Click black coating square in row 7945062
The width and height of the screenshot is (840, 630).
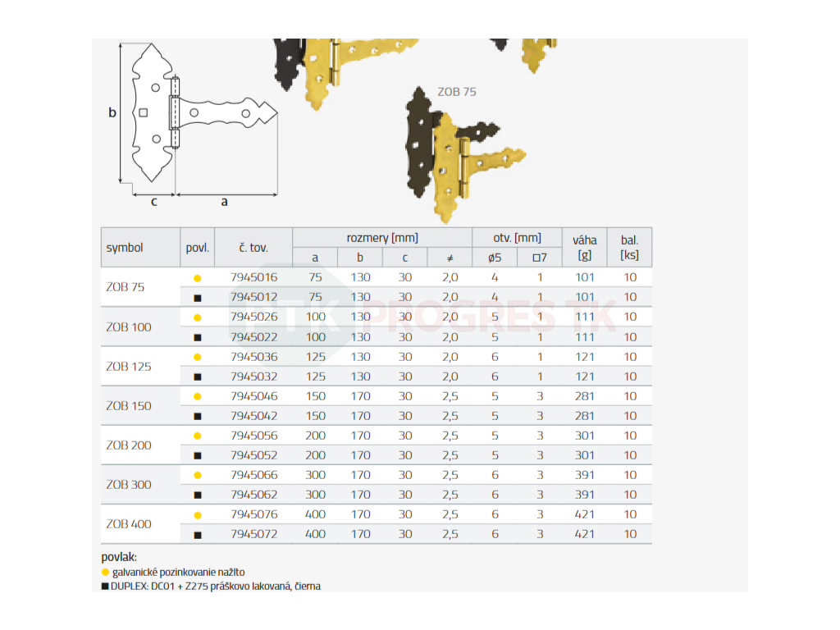click(x=198, y=495)
